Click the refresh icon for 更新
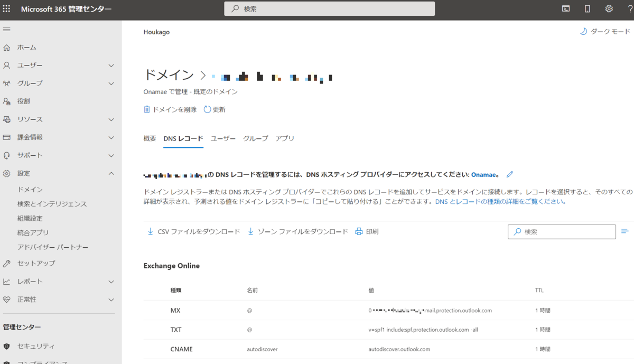The image size is (634, 364). pos(207,109)
